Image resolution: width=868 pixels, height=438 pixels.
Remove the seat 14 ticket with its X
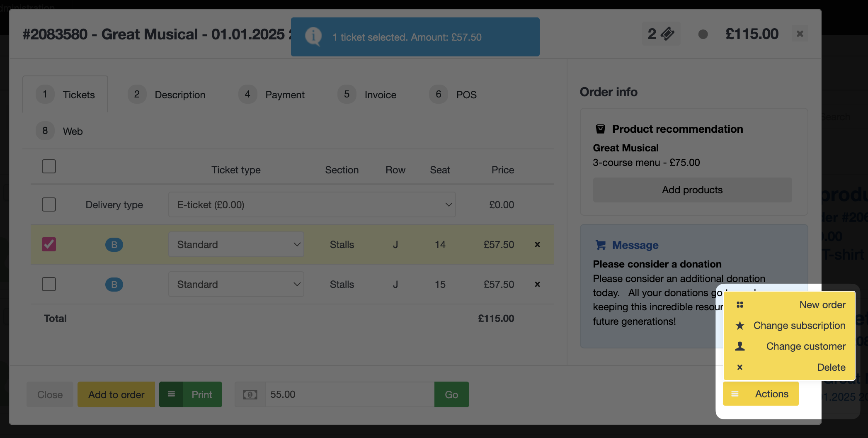[537, 245]
